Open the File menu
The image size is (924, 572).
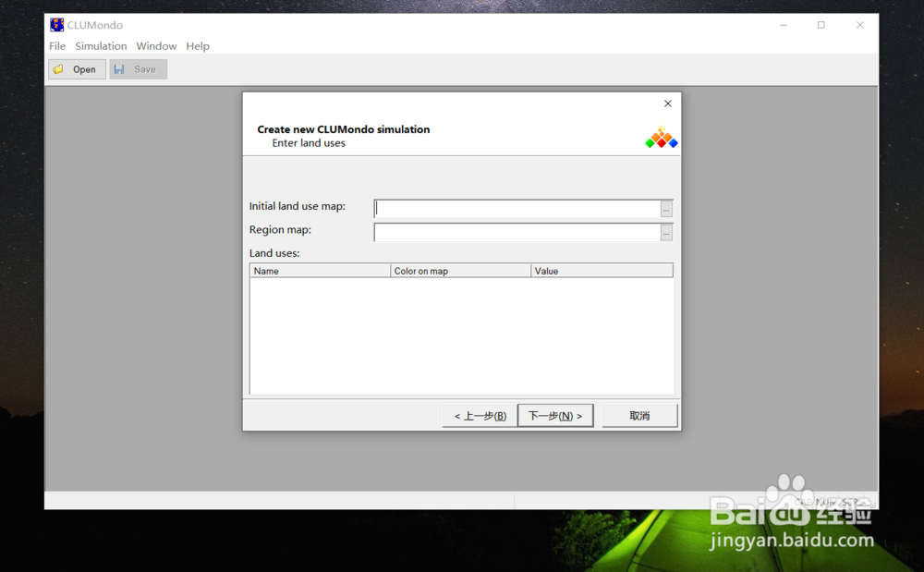pyautogui.click(x=57, y=46)
